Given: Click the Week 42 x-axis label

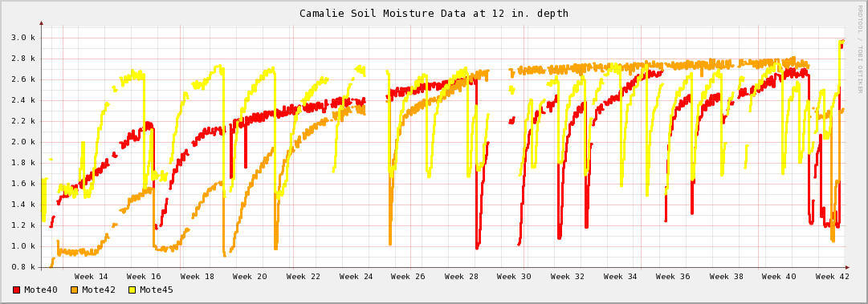Looking at the screenshot, I should click(x=833, y=277).
